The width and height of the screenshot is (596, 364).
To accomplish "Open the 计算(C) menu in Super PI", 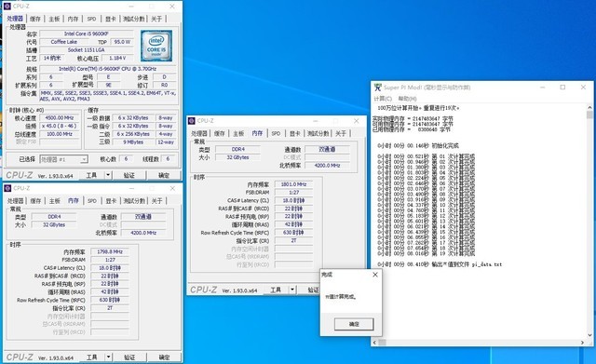I will click(383, 99).
